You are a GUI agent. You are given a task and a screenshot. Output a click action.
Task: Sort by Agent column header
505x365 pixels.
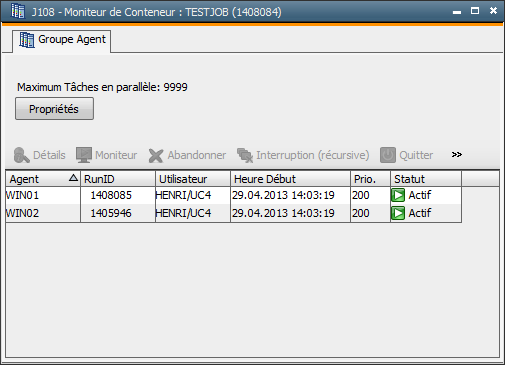tap(43, 179)
